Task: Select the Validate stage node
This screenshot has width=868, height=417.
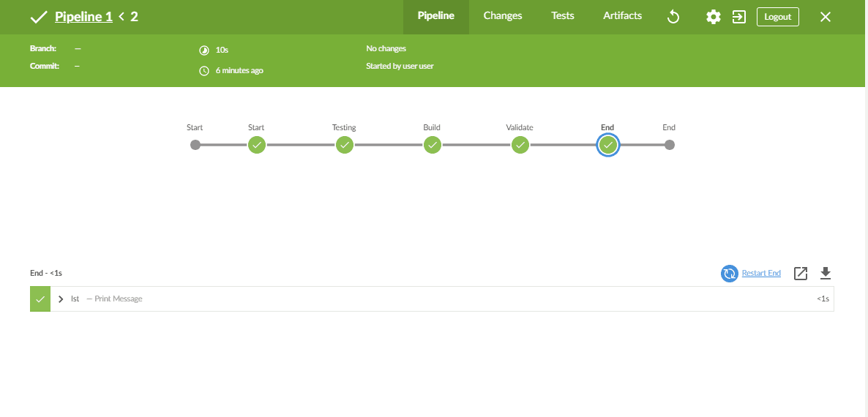Action: [520, 145]
